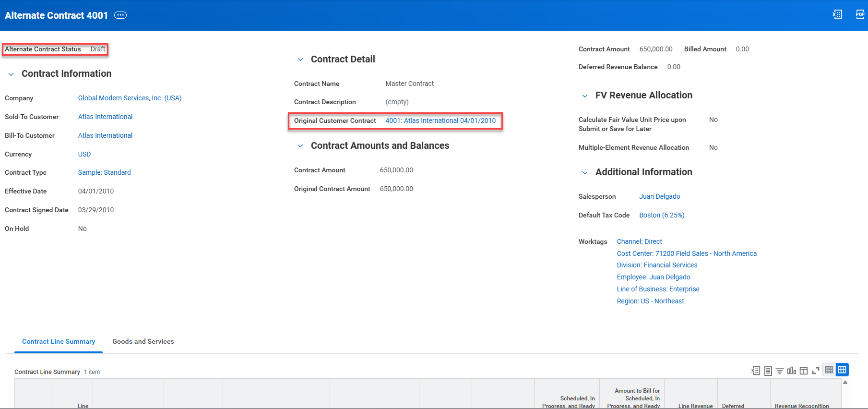The width and height of the screenshot is (868, 409).
Task: Open original contract 4001: Atlas International link
Action: point(440,120)
